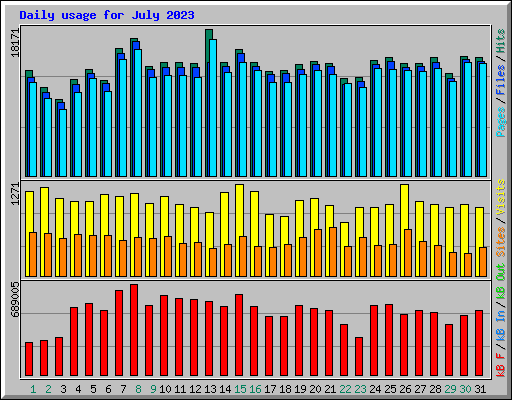The width and height of the screenshot is (512, 400).
Task: Click day 22 on the x-axis
Action: [x=345, y=389]
